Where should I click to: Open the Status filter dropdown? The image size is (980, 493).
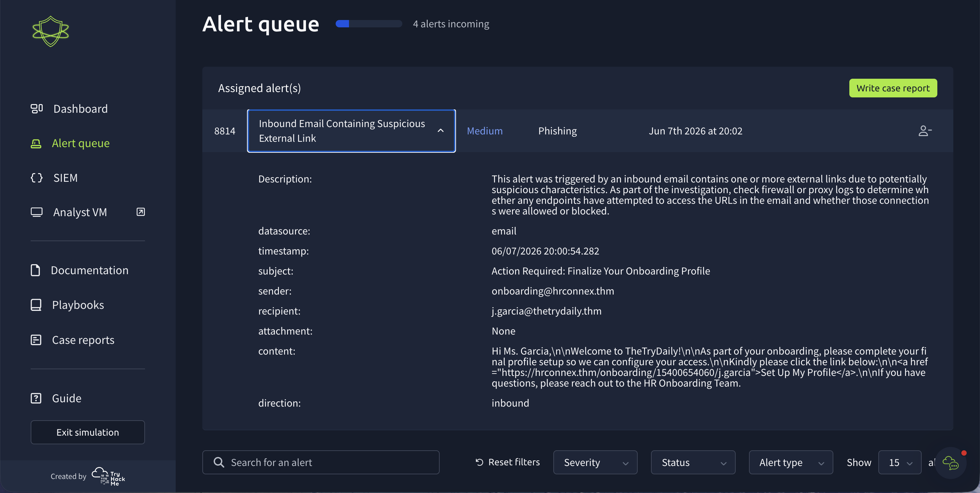693,462
